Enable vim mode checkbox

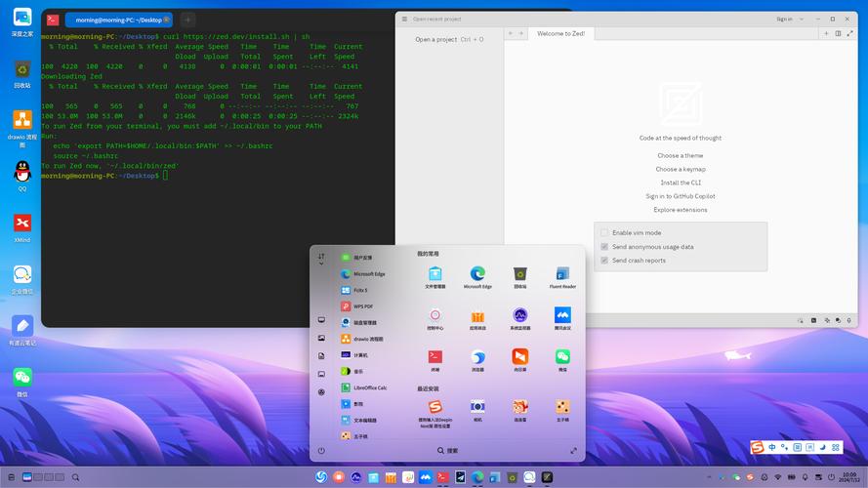[604, 233]
